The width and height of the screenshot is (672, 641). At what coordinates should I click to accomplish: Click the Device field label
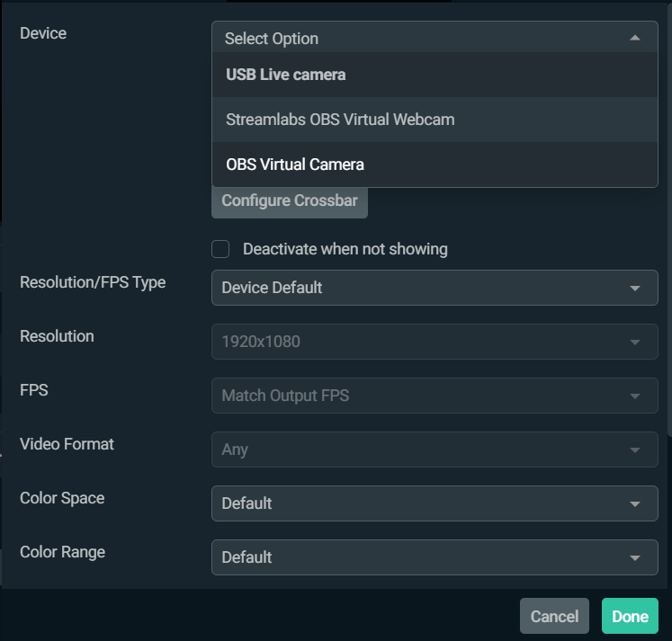click(43, 33)
